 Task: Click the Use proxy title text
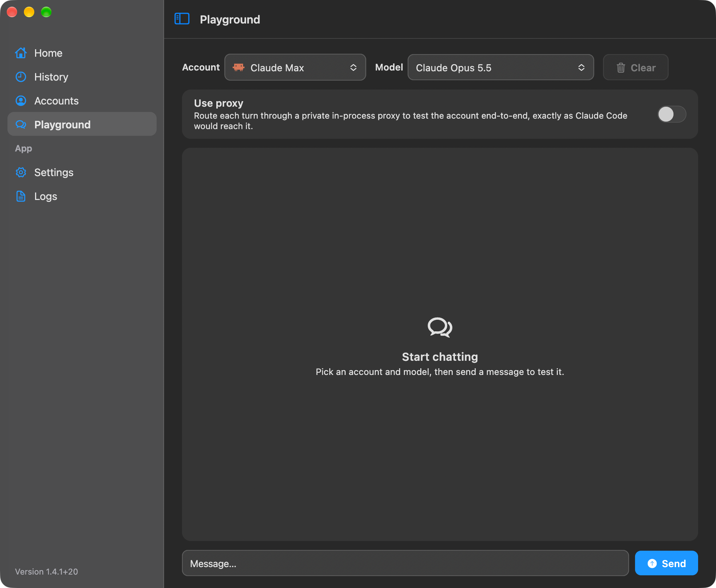tap(219, 103)
